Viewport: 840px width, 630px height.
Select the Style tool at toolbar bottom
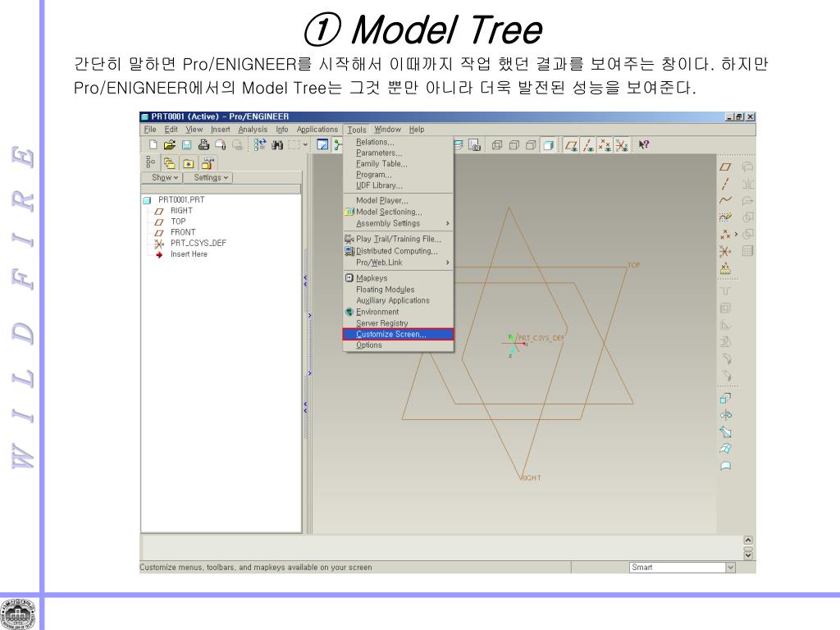point(725,466)
